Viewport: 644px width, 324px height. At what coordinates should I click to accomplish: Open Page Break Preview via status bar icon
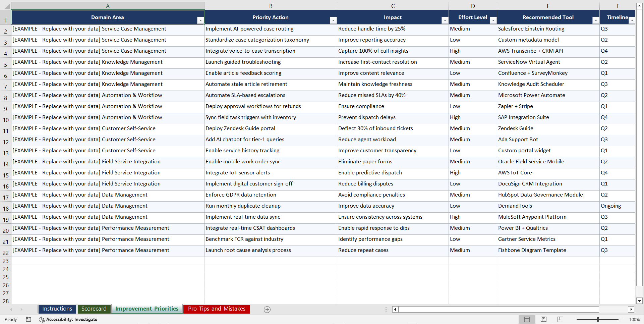click(x=560, y=319)
